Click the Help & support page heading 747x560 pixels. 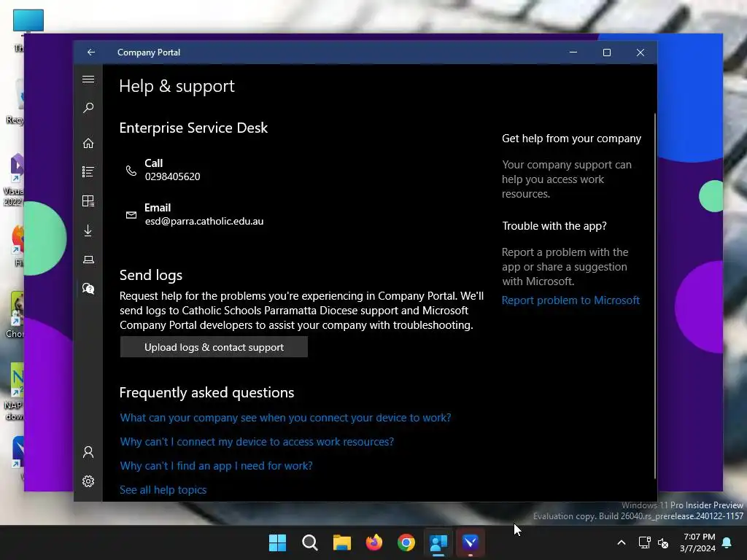[x=177, y=86]
